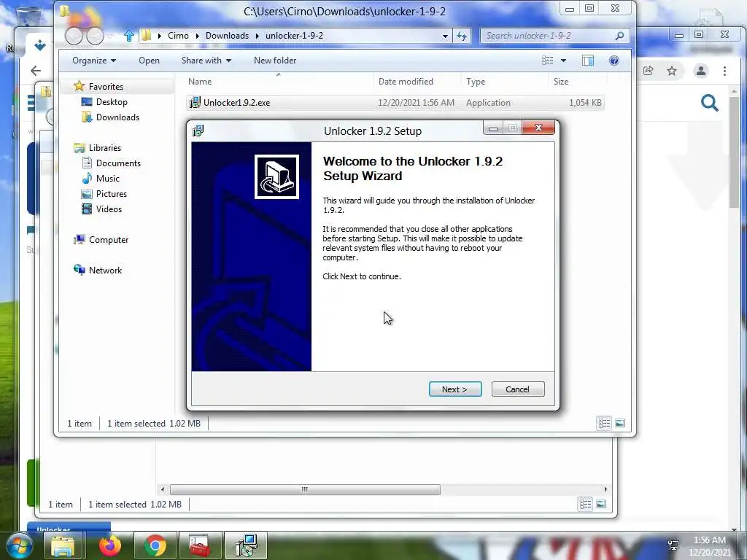Select Libraries in navigation pane
The image size is (747, 560).
(105, 147)
